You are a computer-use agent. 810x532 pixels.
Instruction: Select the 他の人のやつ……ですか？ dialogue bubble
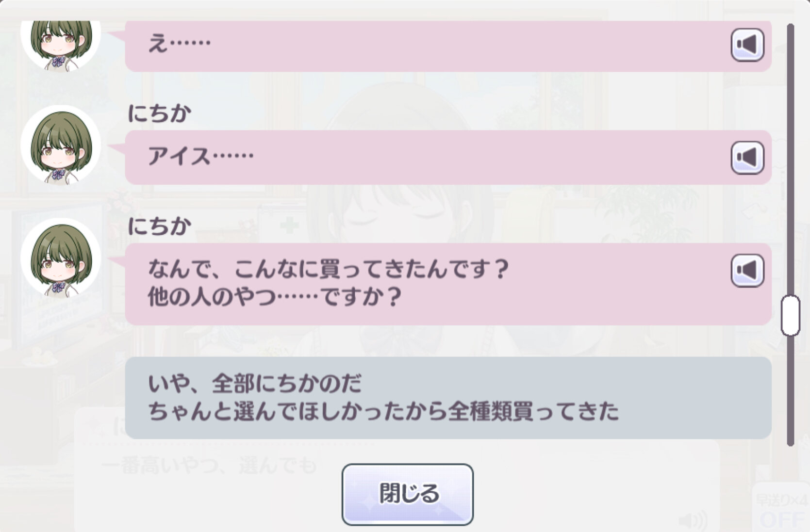(448, 284)
